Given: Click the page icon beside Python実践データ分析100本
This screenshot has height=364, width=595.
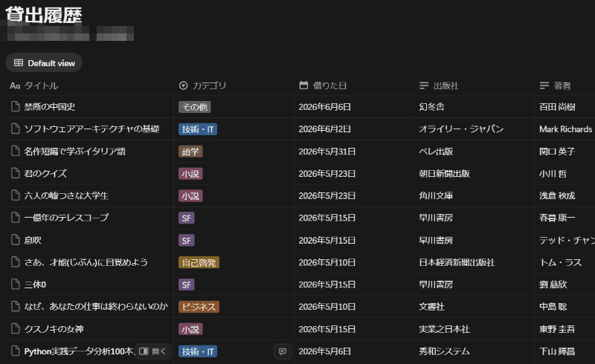Looking at the screenshot, I should 15,351.
